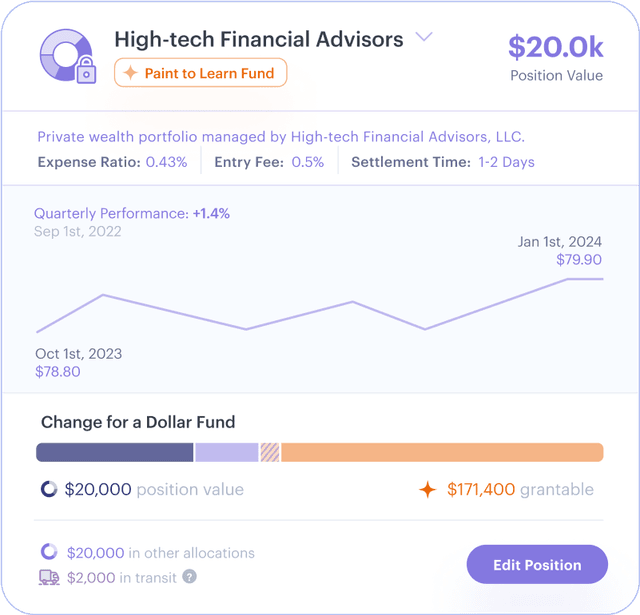Open the in-transit help question mark
The image size is (640, 615).
click(189, 577)
